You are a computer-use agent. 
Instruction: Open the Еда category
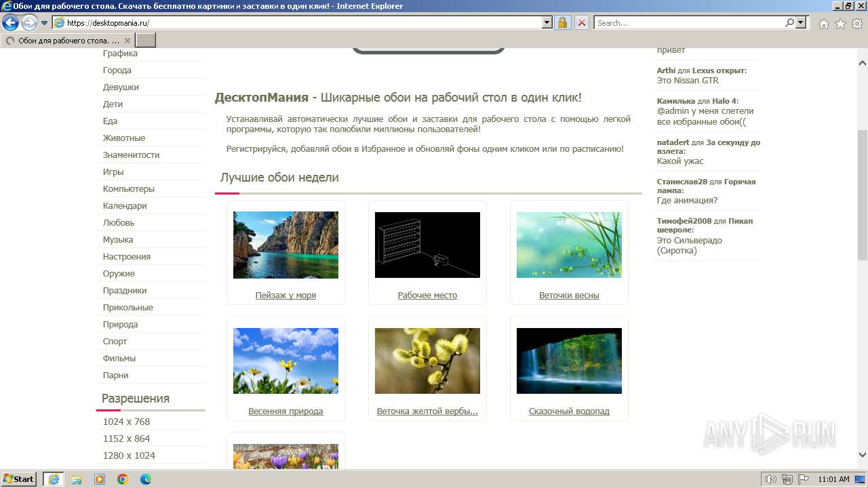(110, 121)
